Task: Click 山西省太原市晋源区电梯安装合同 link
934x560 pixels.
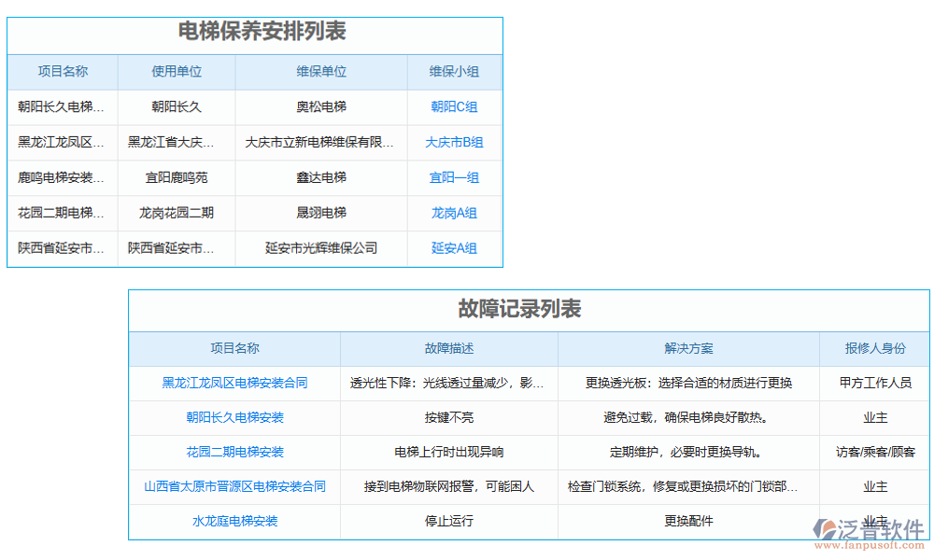Action: 233,486
